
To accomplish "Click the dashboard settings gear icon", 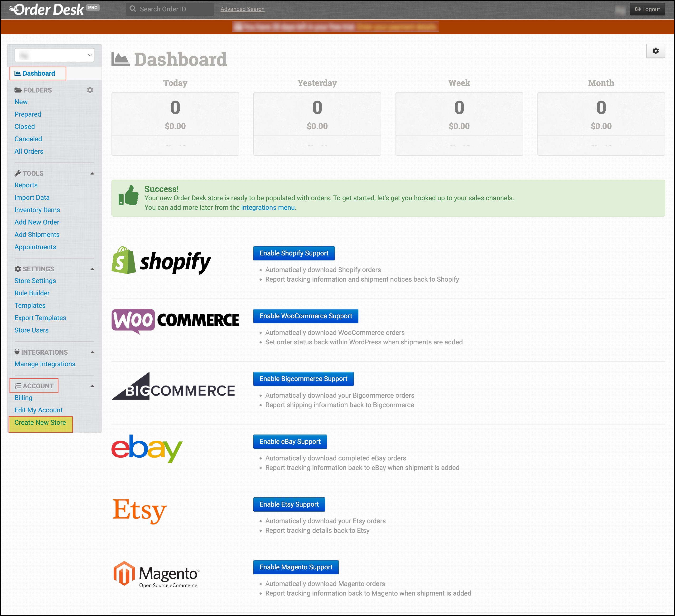I will coord(655,51).
